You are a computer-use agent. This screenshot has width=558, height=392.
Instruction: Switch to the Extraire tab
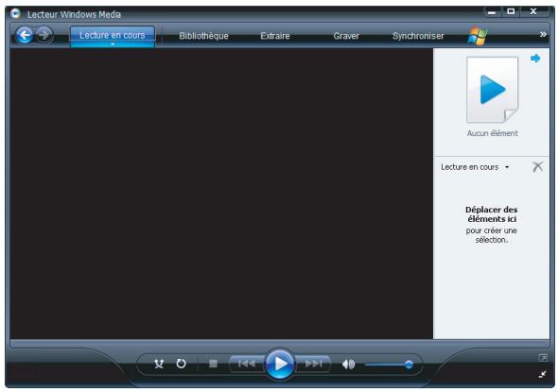[275, 36]
